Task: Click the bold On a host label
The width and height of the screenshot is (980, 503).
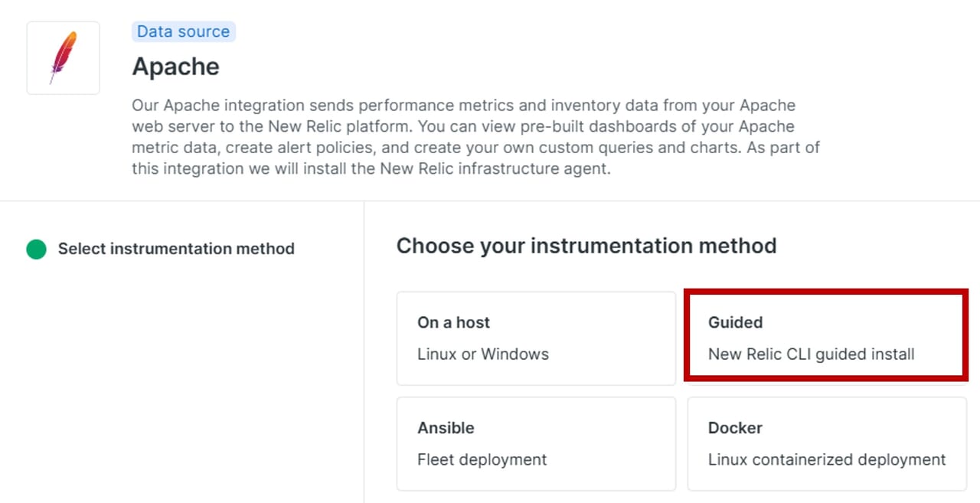Action: [453, 322]
